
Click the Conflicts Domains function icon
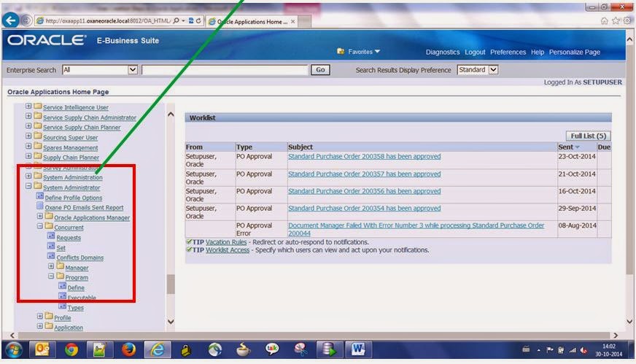pos(51,255)
